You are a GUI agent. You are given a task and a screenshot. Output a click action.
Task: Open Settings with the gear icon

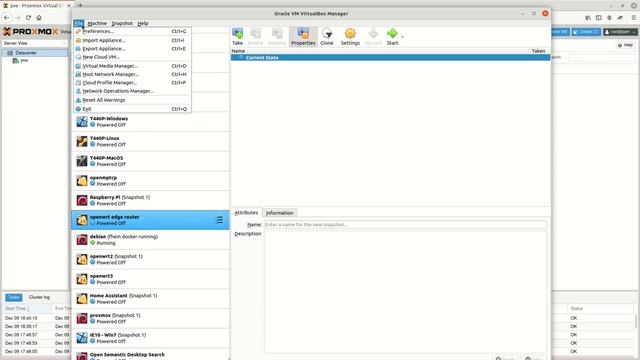coord(350,36)
